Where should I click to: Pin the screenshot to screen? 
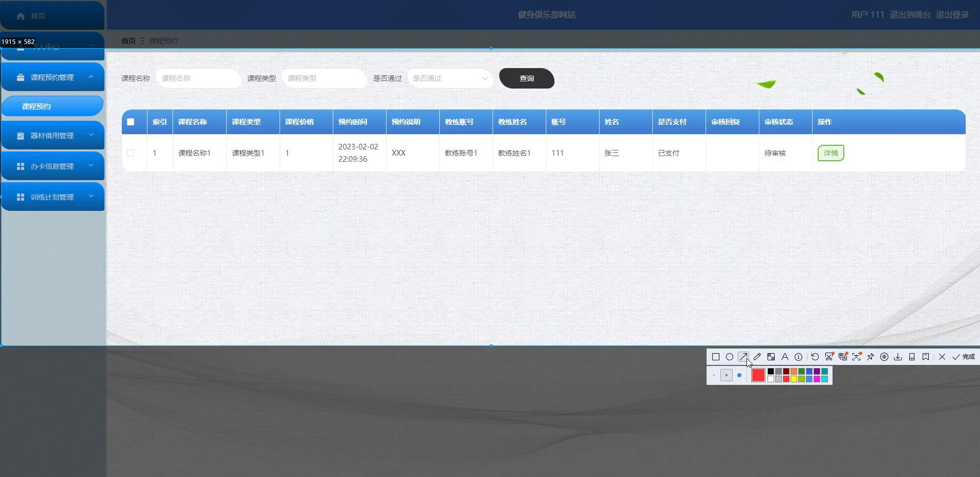pos(870,357)
